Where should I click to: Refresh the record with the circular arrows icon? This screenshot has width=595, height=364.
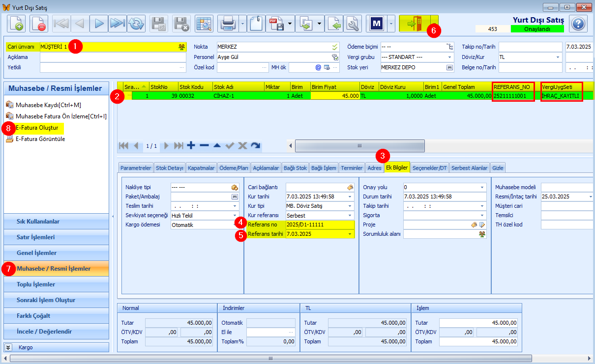[136, 23]
